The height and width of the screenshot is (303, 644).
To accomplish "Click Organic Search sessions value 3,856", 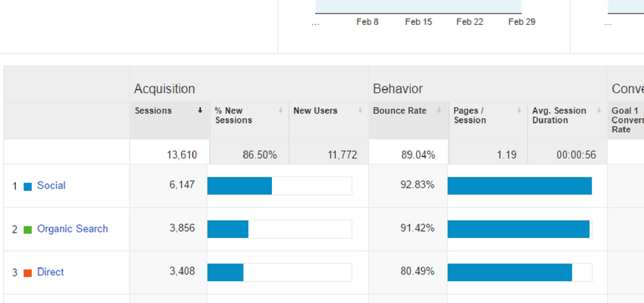I will click(x=182, y=228).
